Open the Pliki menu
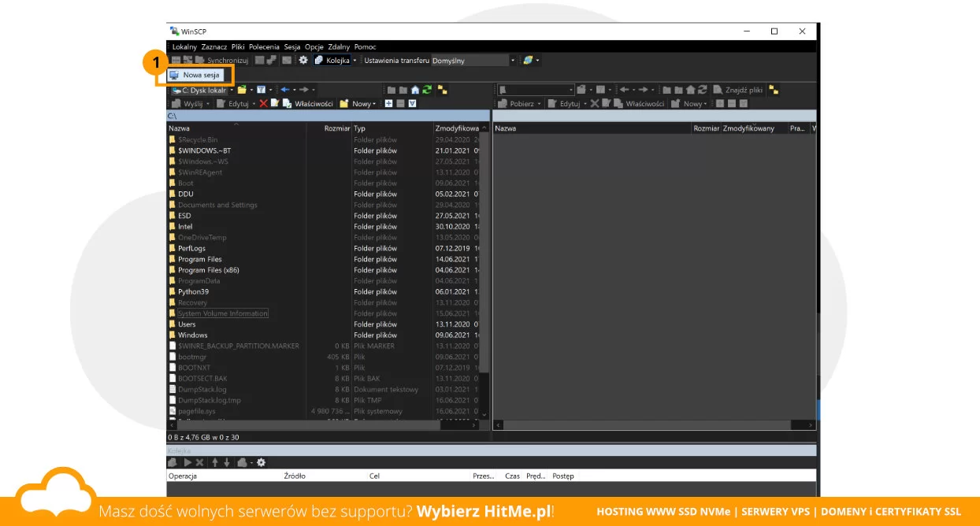The height and width of the screenshot is (526, 980). coord(238,47)
